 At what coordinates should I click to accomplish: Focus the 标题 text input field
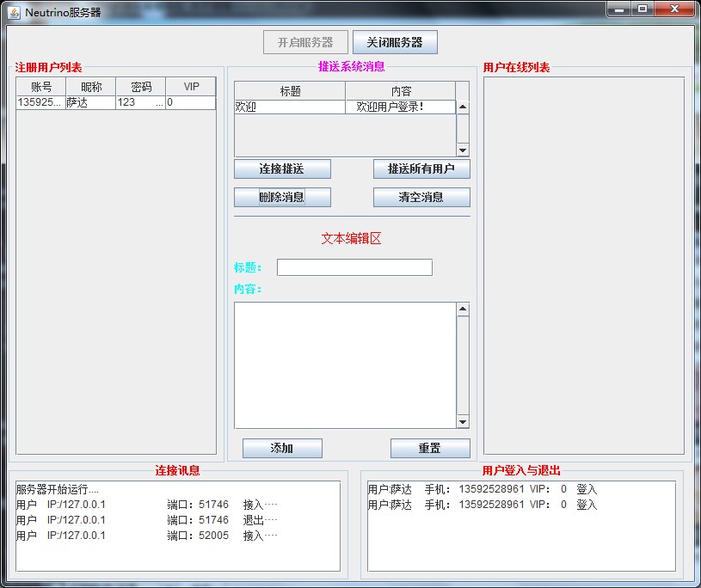(354, 267)
